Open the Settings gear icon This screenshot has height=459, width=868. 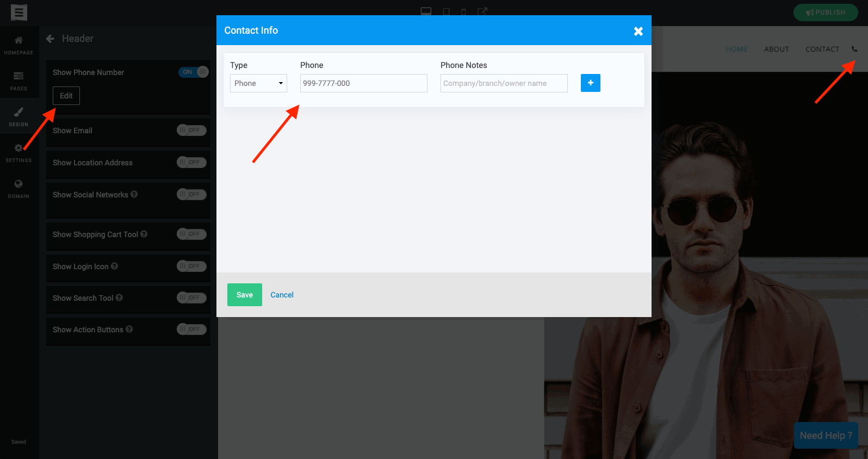click(x=18, y=148)
